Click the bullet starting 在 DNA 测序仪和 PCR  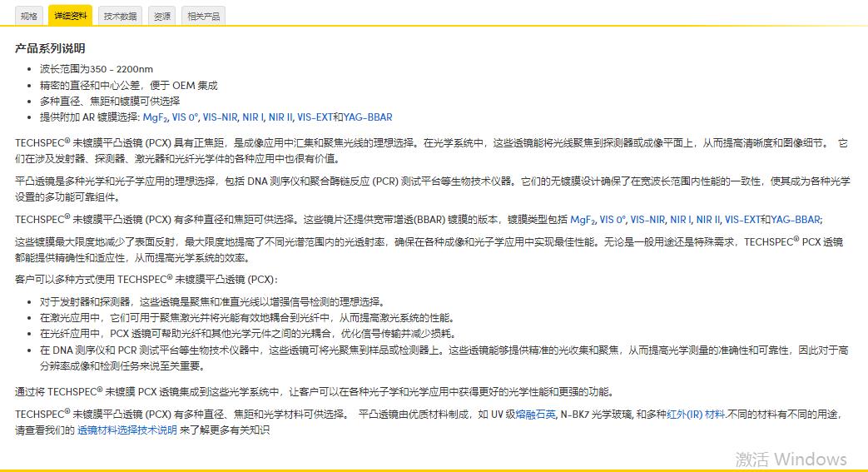444,359
